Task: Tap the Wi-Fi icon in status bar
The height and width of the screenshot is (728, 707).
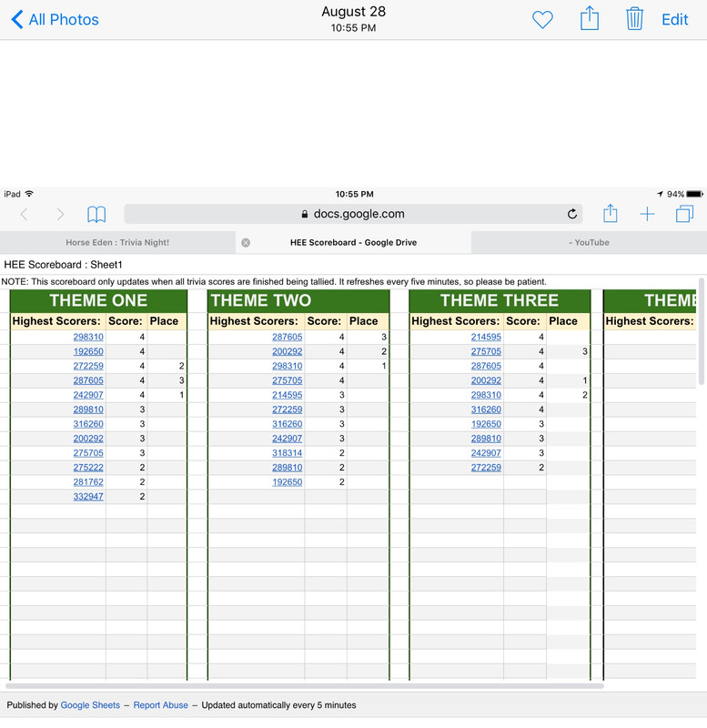Action: 29,194
